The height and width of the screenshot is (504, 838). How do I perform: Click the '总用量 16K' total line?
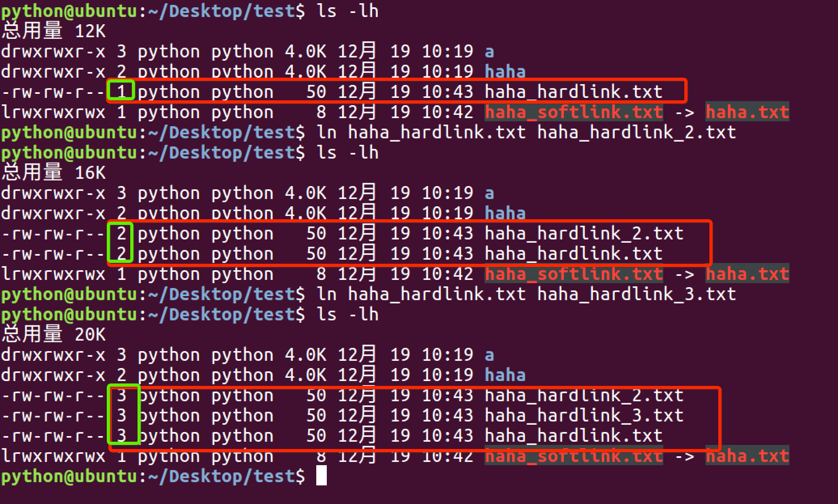click(53, 173)
